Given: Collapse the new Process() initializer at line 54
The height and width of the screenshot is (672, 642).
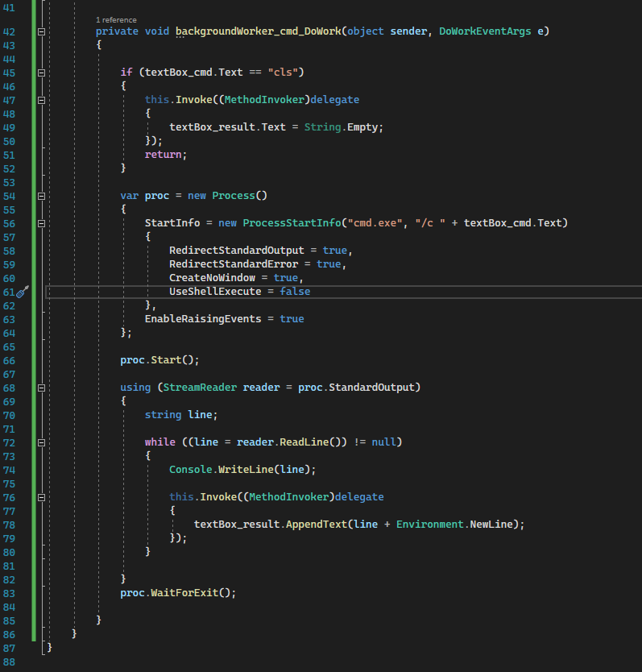Looking at the screenshot, I should pyautogui.click(x=42, y=197).
